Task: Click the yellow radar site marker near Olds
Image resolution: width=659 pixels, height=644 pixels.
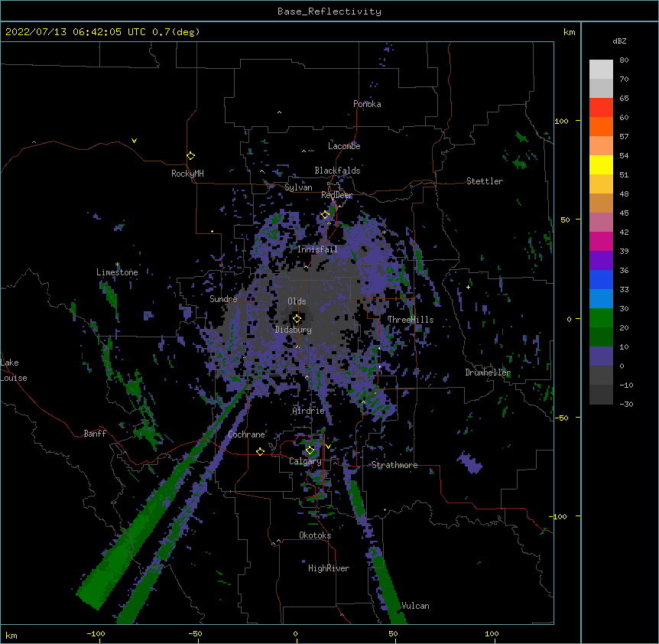Action: click(297, 319)
